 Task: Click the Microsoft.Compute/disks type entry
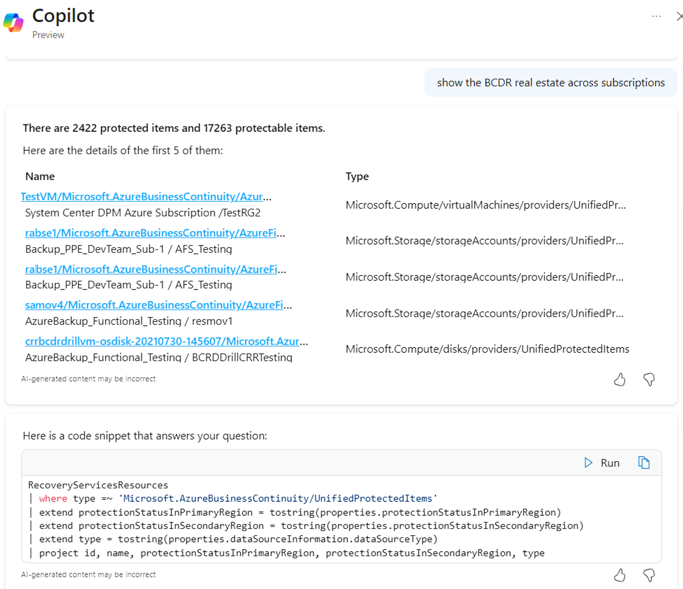487,348
